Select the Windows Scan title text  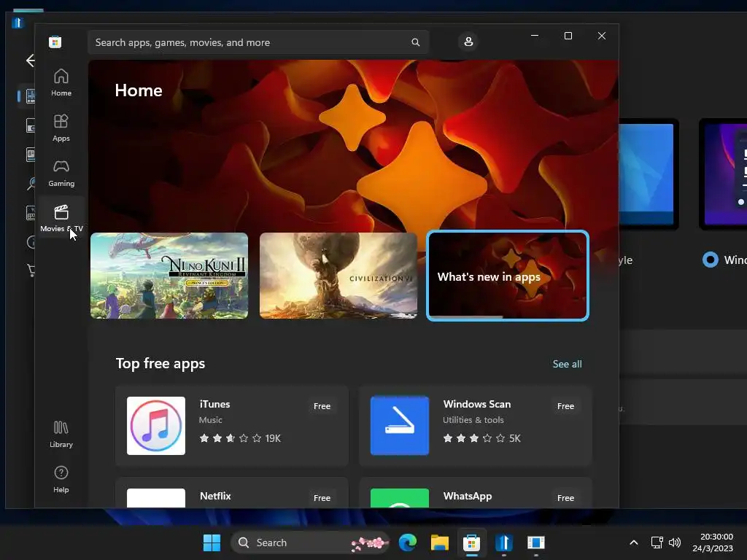coord(477,404)
